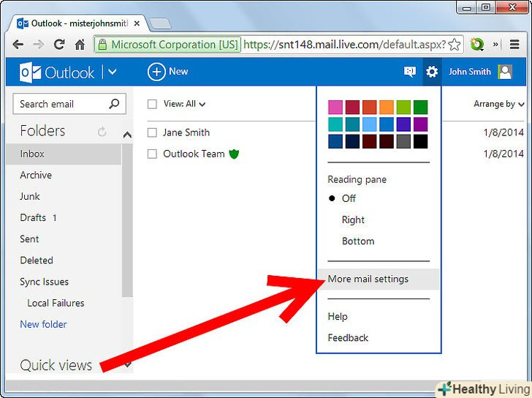The image size is (532, 398).
Task: Open the messaging chat icon
Action: (409, 72)
